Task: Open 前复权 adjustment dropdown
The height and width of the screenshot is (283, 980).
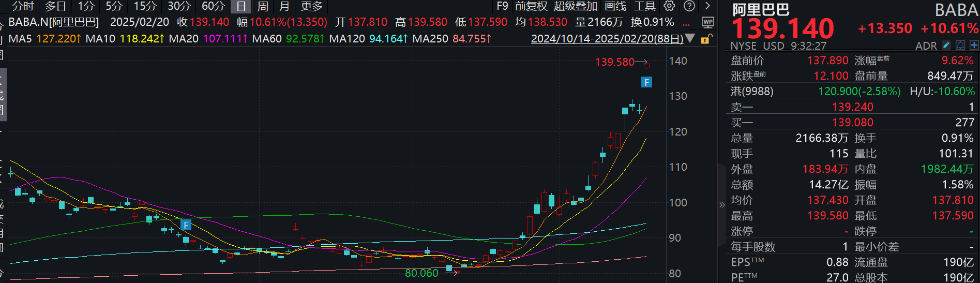Action: (x=531, y=6)
